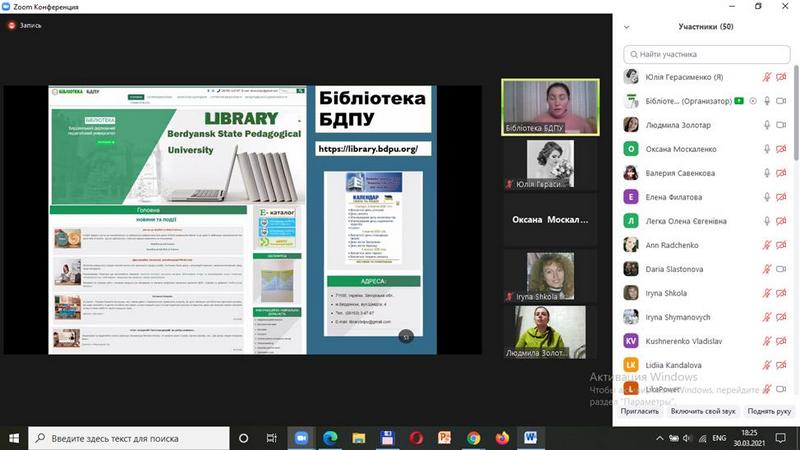Select Iryna Shkola video thumbnail
The image size is (800, 450).
click(551, 276)
